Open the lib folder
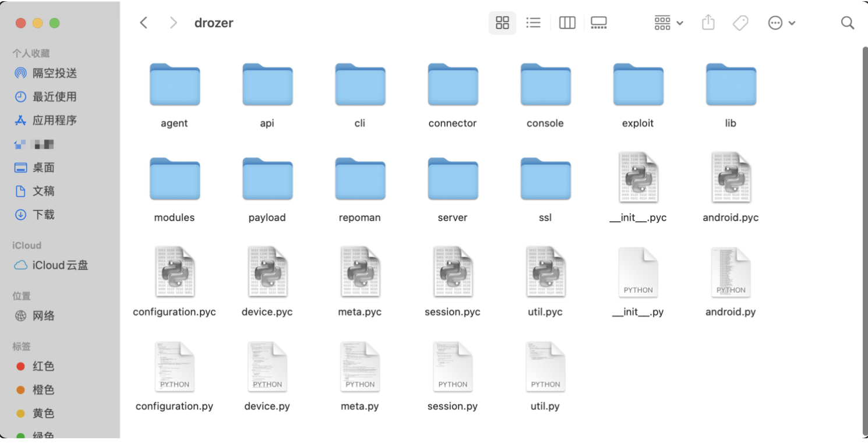 click(x=731, y=85)
